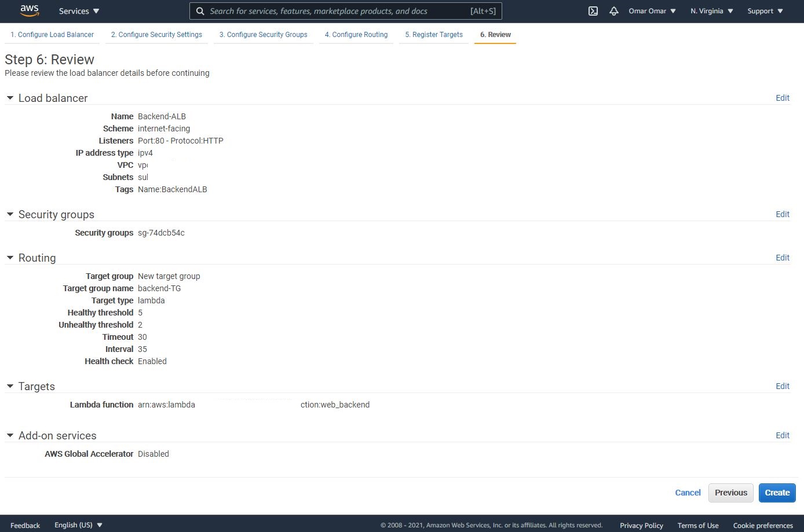Click the Global Accelerator Disabled value
804x532 pixels.
pos(154,454)
